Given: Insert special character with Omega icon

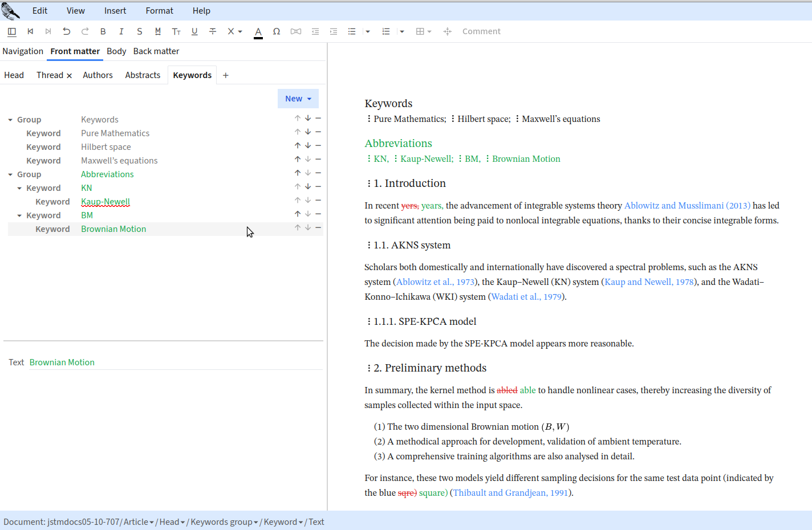Looking at the screenshot, I should click(x=277, y=31).
